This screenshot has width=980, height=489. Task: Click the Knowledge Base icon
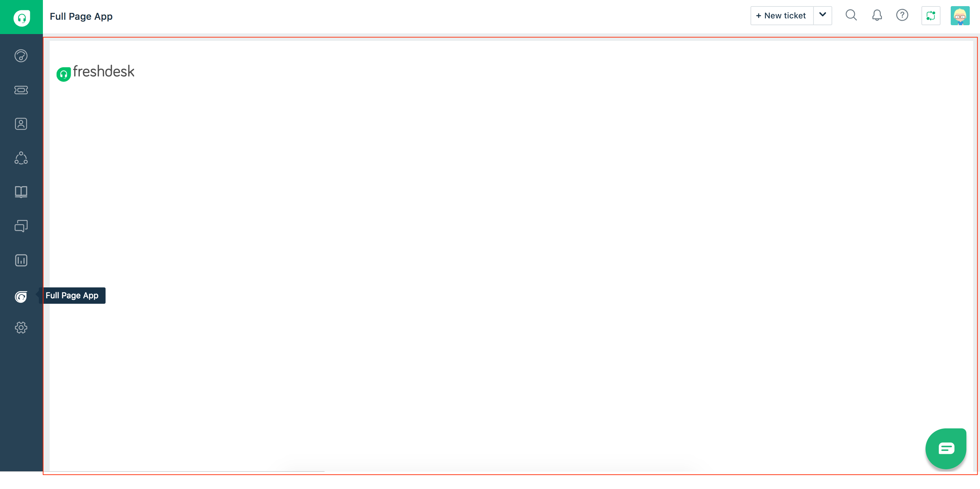[x=21, y=192]
